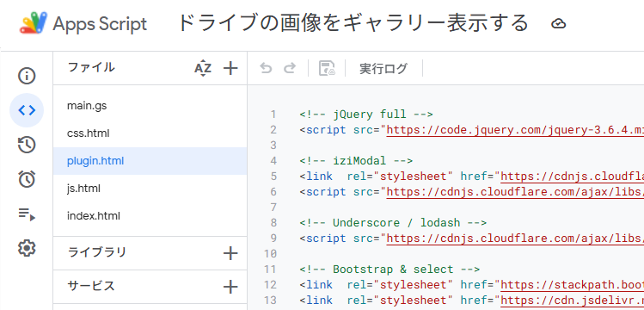Add a new file with plus icon
Screen dimensions: 644x310
click(230, 68)
